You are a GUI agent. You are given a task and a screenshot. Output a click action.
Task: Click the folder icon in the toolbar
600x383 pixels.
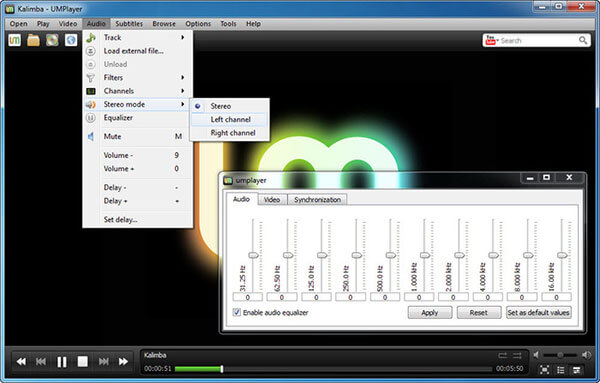tap(33, 40)
